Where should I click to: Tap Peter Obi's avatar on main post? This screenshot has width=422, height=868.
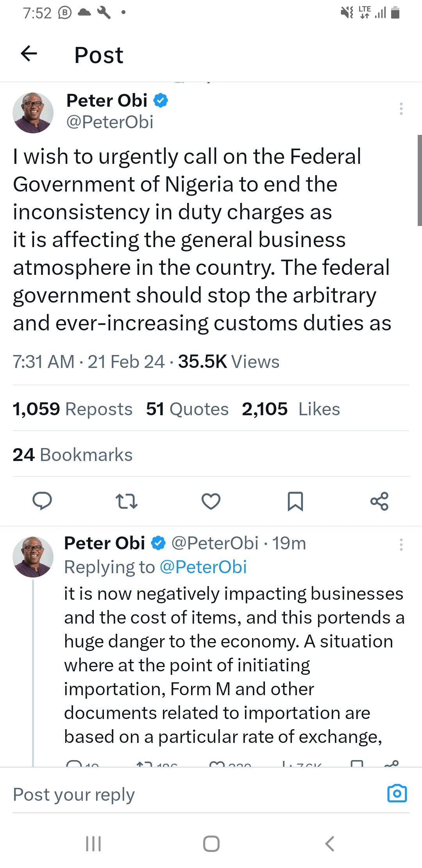tap(33, 113)
